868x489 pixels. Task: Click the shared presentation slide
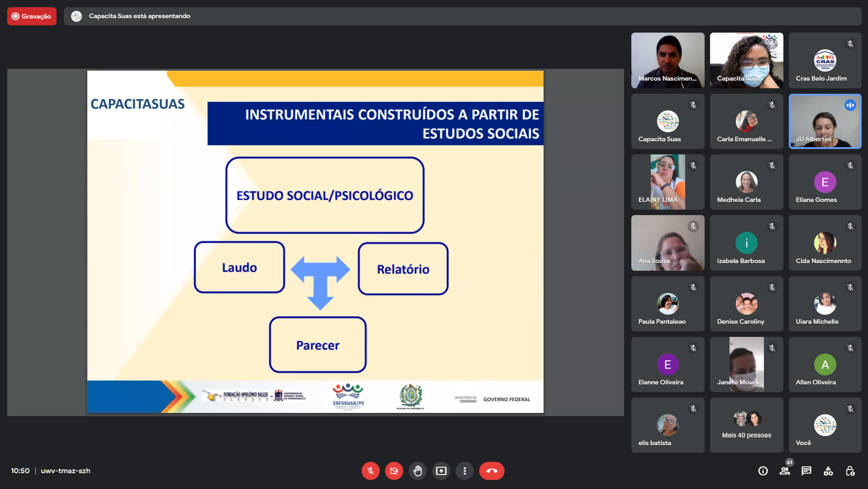(x=315, y=242)
